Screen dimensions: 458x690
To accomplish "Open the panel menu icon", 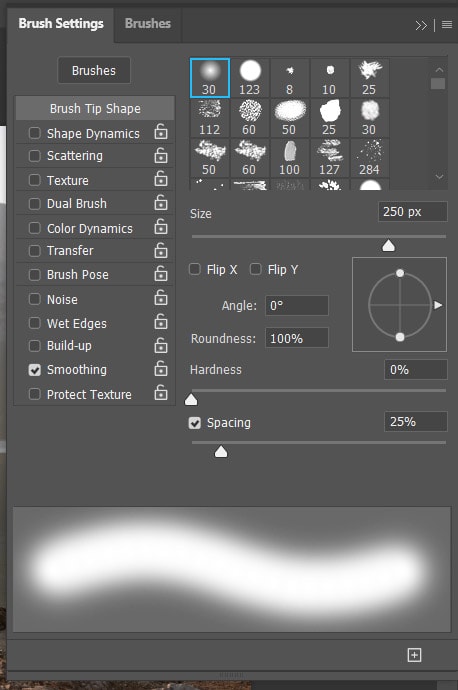I will click(x=447, y=25).
